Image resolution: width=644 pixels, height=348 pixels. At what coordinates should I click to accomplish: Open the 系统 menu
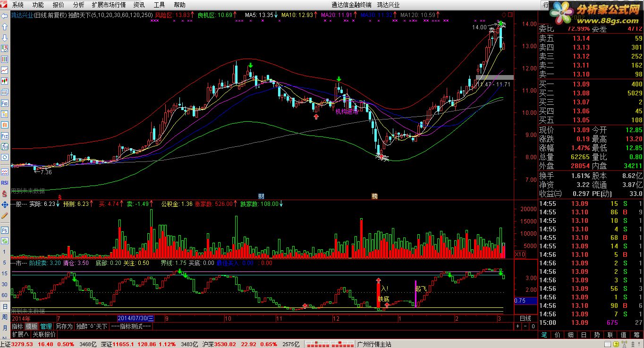[x=17, y=5]
